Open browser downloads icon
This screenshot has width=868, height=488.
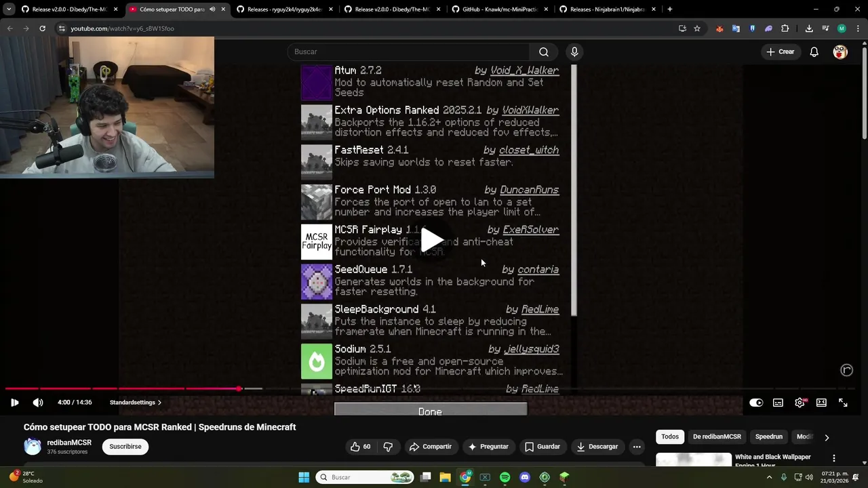(x=809, y=28)
